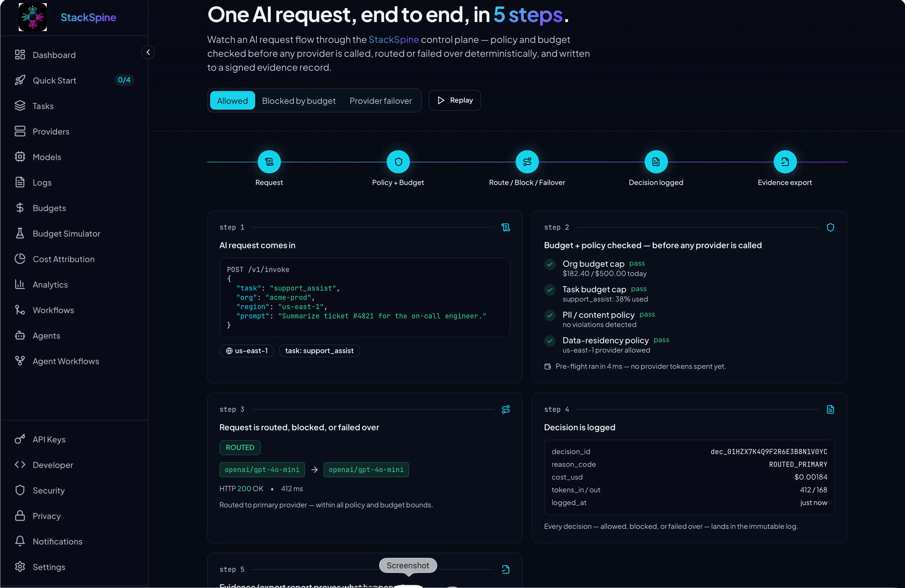Image resolution: width=905 pixels, height=588 pixels.
Task: Open Privacy lock icon
Action: tap(20, 515)
